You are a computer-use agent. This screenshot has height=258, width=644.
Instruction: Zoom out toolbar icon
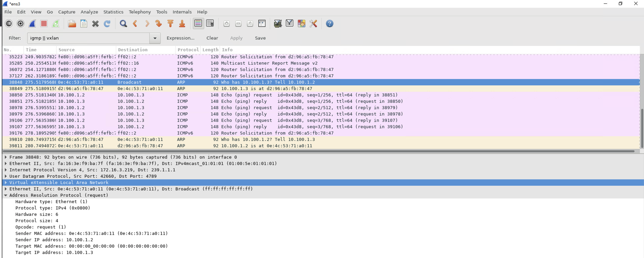coord(238,23)
